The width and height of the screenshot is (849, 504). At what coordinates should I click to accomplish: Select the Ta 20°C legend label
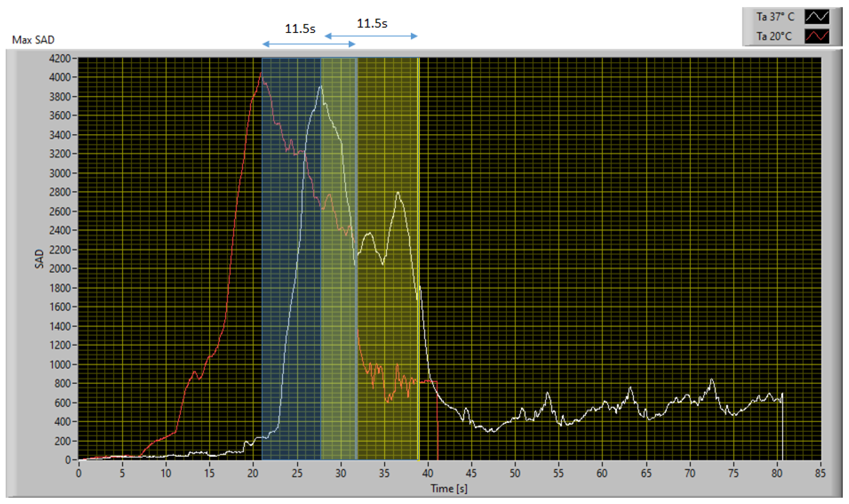(x=774, y=36)
